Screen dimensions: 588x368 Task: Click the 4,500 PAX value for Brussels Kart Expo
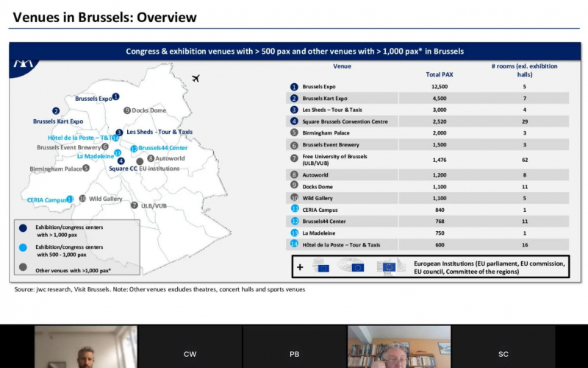pos(440,99)
